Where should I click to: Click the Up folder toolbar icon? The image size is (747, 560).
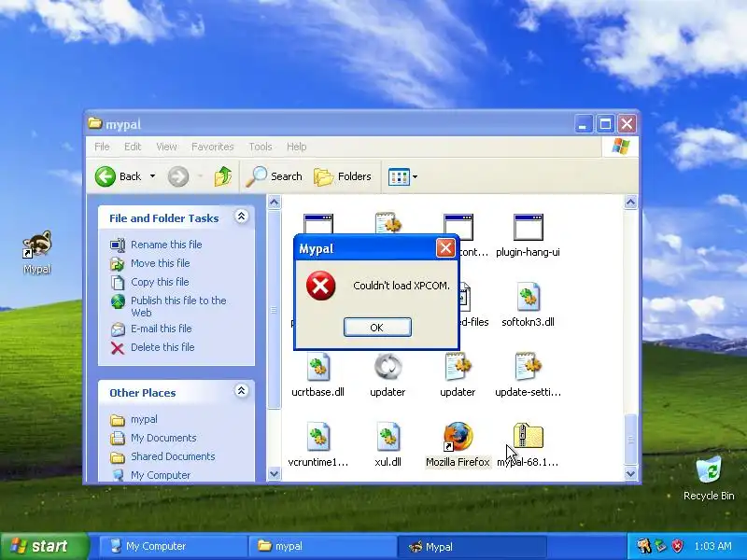pos(223,176)
